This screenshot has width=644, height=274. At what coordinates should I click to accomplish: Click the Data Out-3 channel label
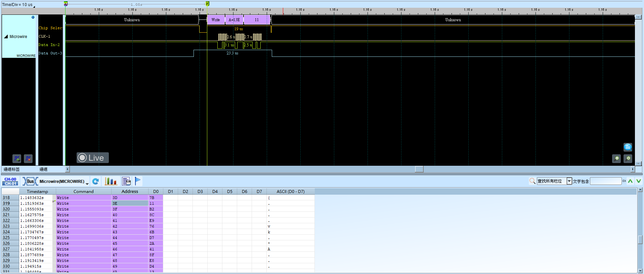pos(50,53)
